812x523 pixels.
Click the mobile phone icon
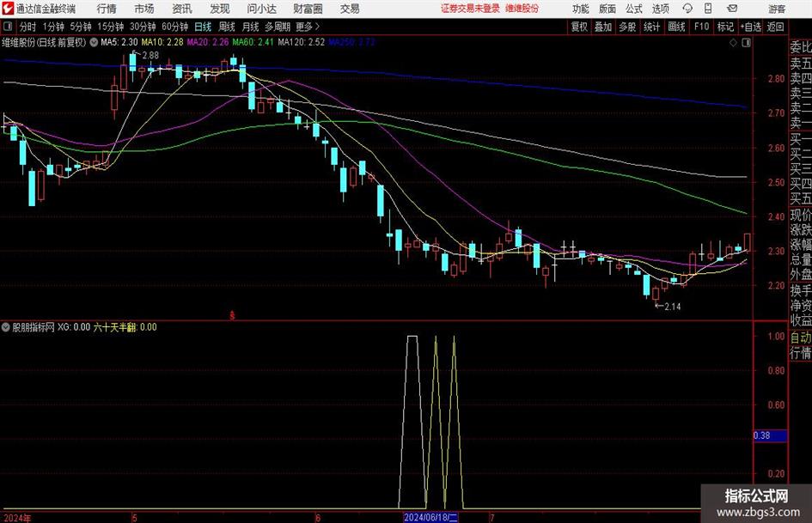tap(708, 9)
